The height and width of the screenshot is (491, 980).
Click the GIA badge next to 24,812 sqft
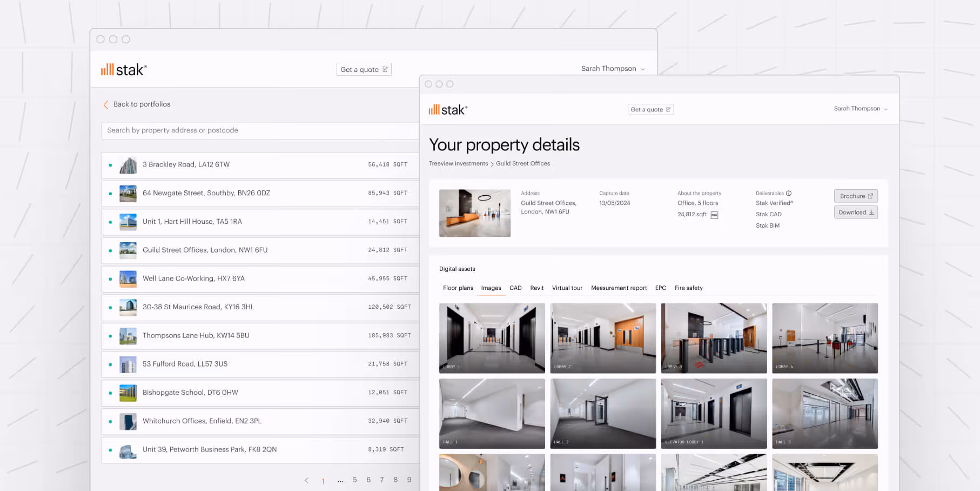714,214
